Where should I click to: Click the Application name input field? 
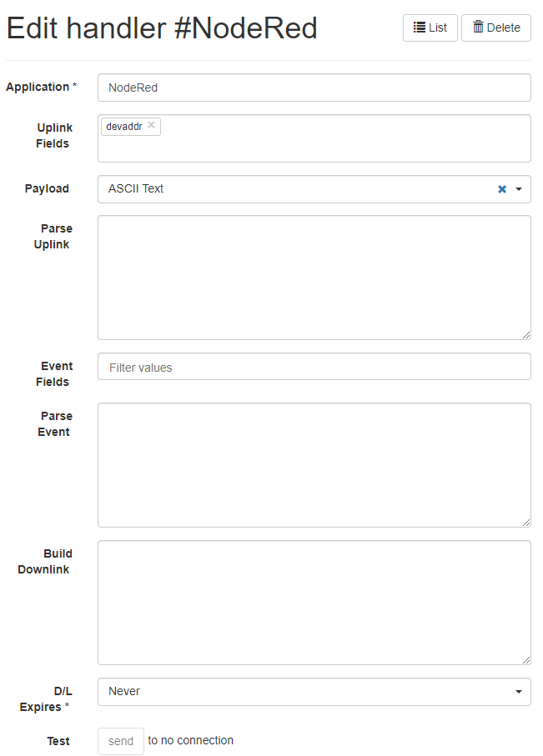pos(314,88)
